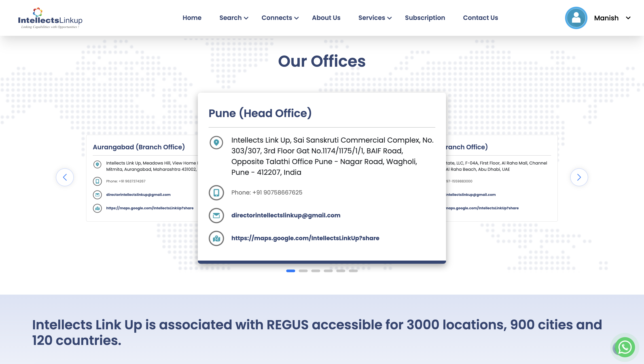The width and height of the screenshot is (644, 364).
Task: Click the Manish username label
Action: coord(606,18)
